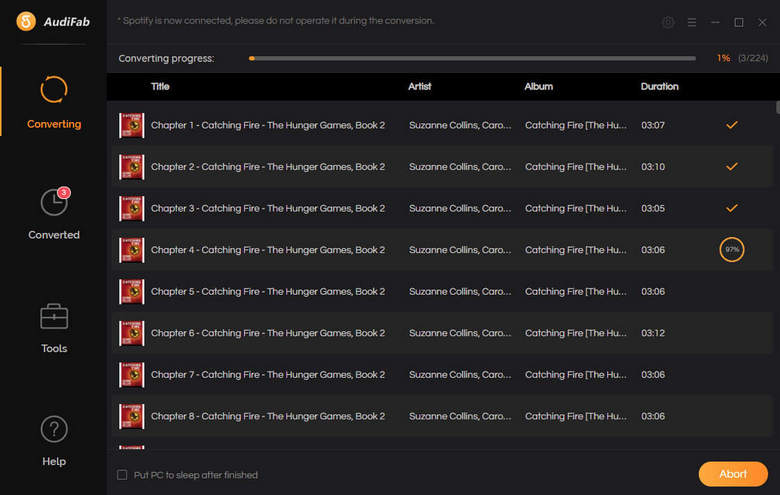Image resolution: width=780 pixels, height=495 pixels.
Task: Open the Converting section icon
Action: tap(54, 90)
